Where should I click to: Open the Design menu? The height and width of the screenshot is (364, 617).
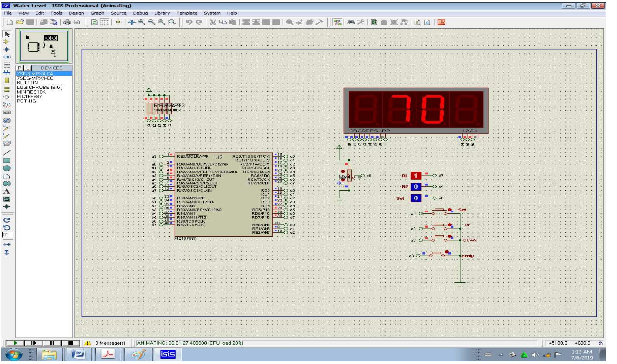(x=76, y=13)
